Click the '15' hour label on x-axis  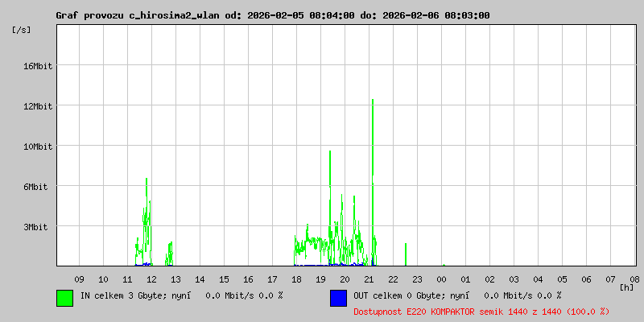(224, 279)
